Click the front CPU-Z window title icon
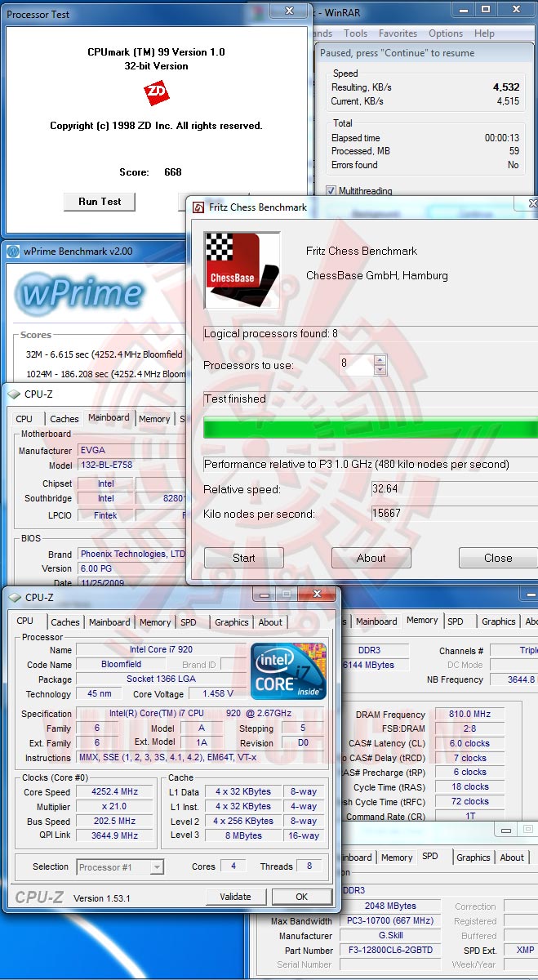This screenshot has width=538, height=980. [x=15, y=598]
